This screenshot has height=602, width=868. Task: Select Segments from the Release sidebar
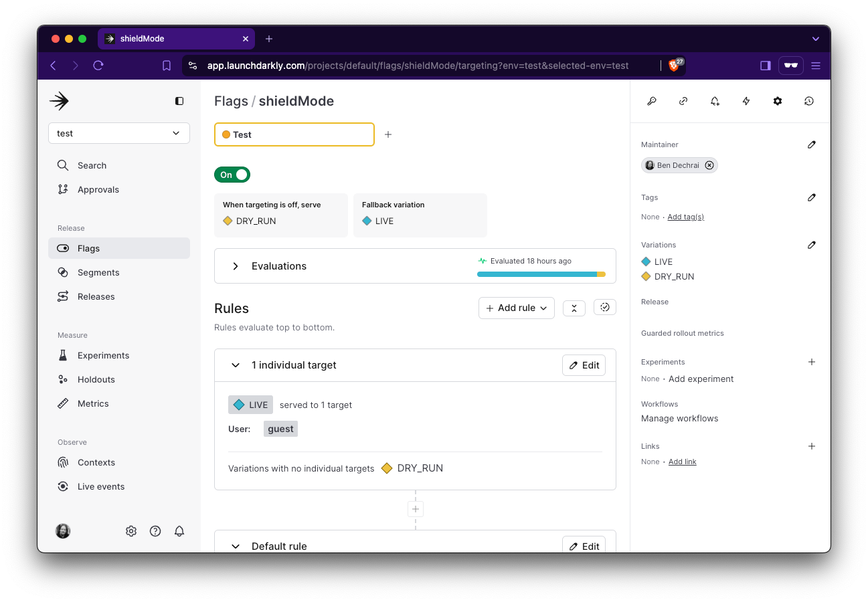click(x=98, y=272)
